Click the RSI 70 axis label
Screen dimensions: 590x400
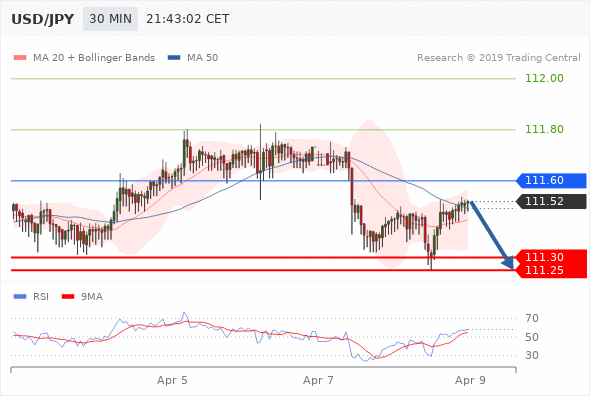click(x=532, y=318)
